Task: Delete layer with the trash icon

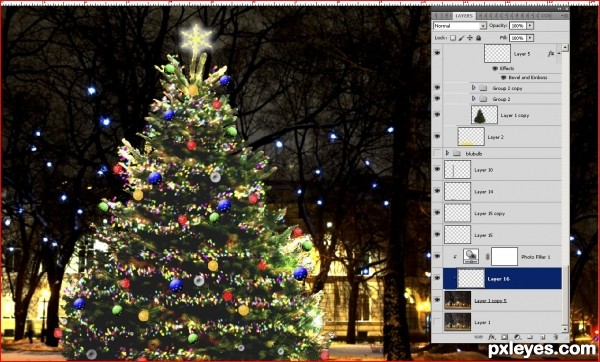Action: click(x=556, y=338)
